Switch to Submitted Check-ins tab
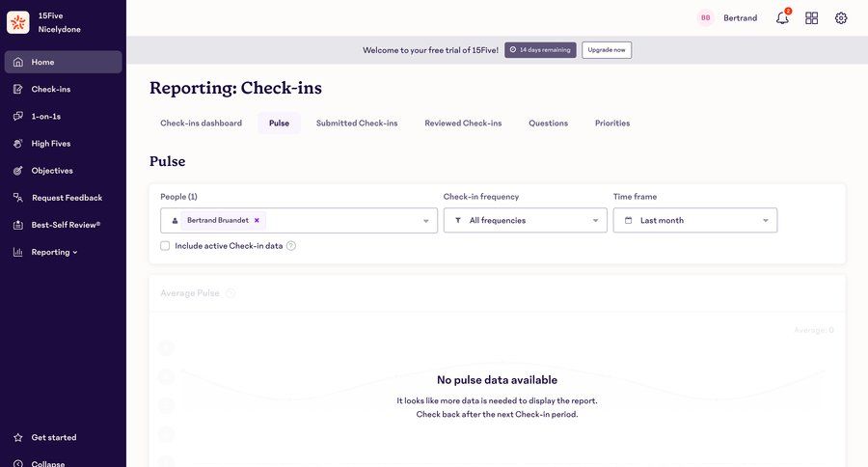The width and height of the screenshot is (868, 467). click(357, 124)
